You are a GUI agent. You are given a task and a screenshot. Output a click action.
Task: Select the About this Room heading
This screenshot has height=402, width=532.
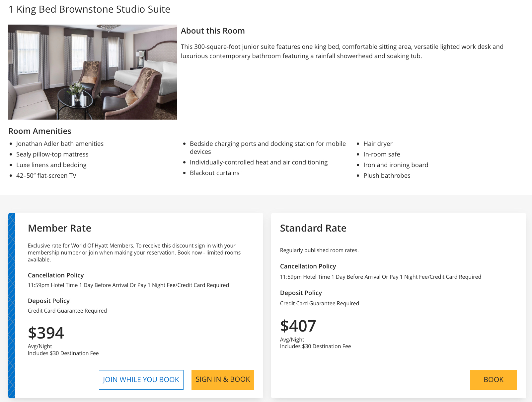(x=213, y=31)
